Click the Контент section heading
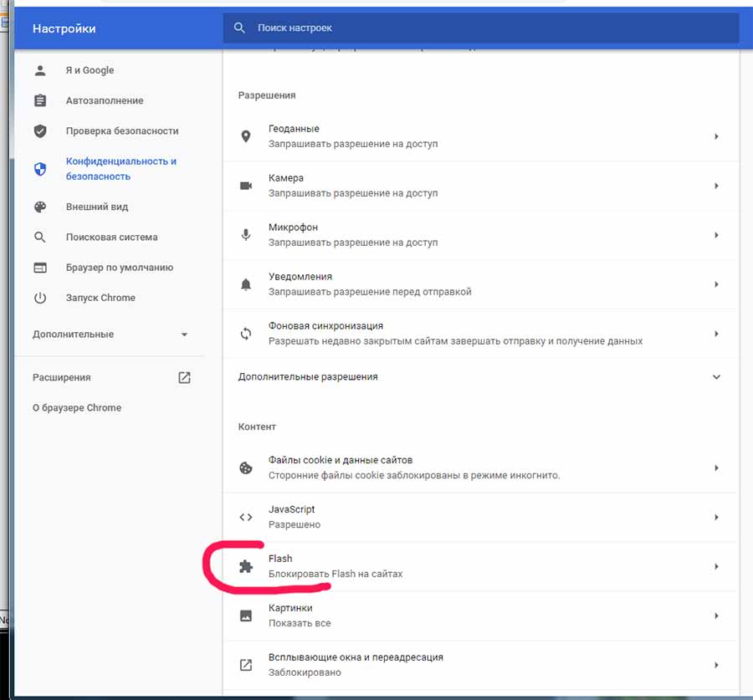753x700 pixels. (257, 427)
